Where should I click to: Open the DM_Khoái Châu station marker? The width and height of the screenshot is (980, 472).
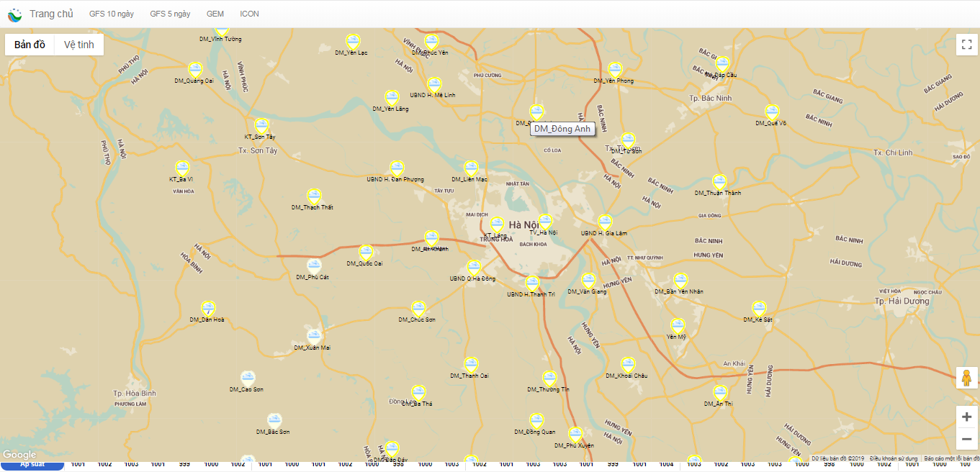(x=628, y=365)
